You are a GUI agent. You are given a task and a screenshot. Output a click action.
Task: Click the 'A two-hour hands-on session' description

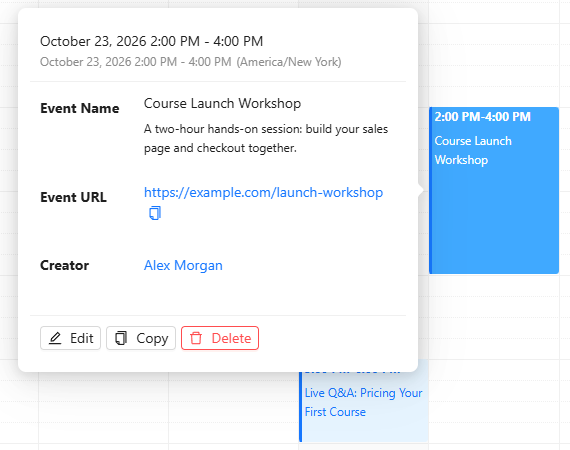(x=266, y=138)
